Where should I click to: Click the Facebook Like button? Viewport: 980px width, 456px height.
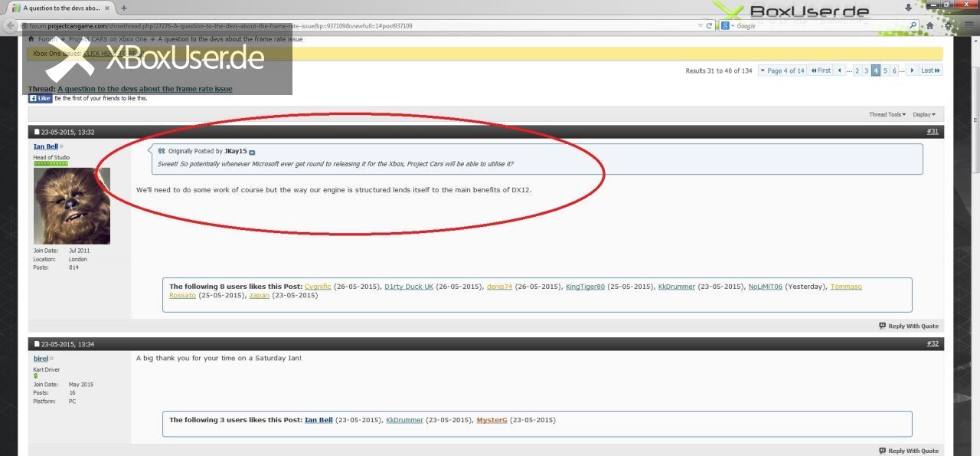coord(41,98)
